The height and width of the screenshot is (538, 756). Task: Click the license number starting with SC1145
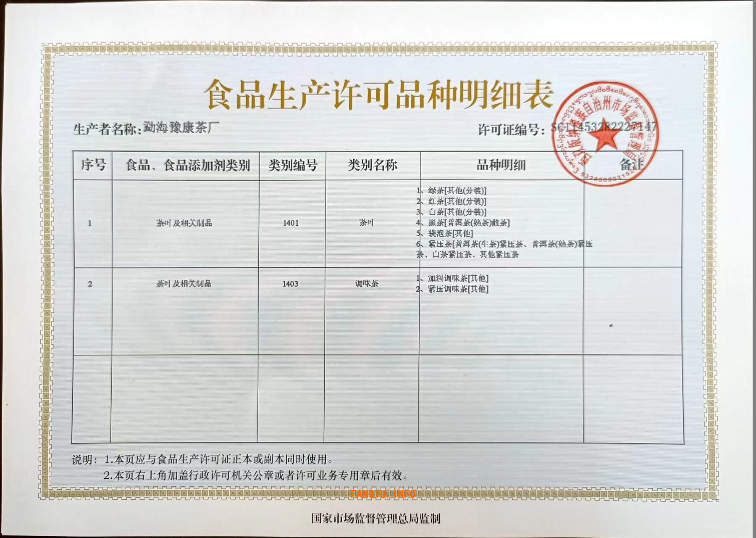(604, 127)
